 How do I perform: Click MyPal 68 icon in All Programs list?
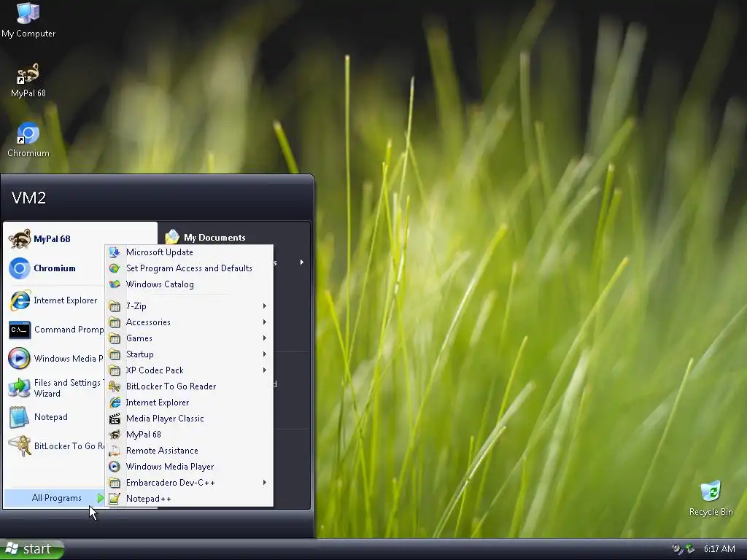115,435
